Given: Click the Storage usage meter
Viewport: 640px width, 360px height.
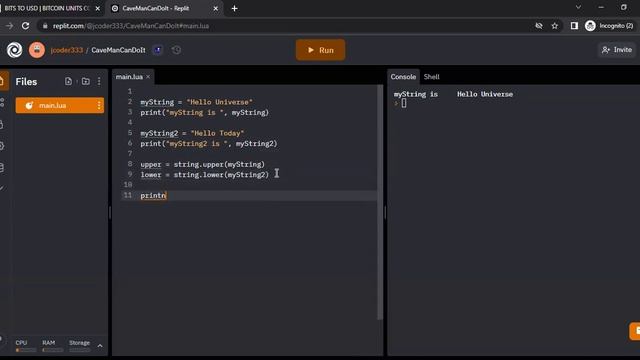Looking at the screenshot, I should point(80,346).
